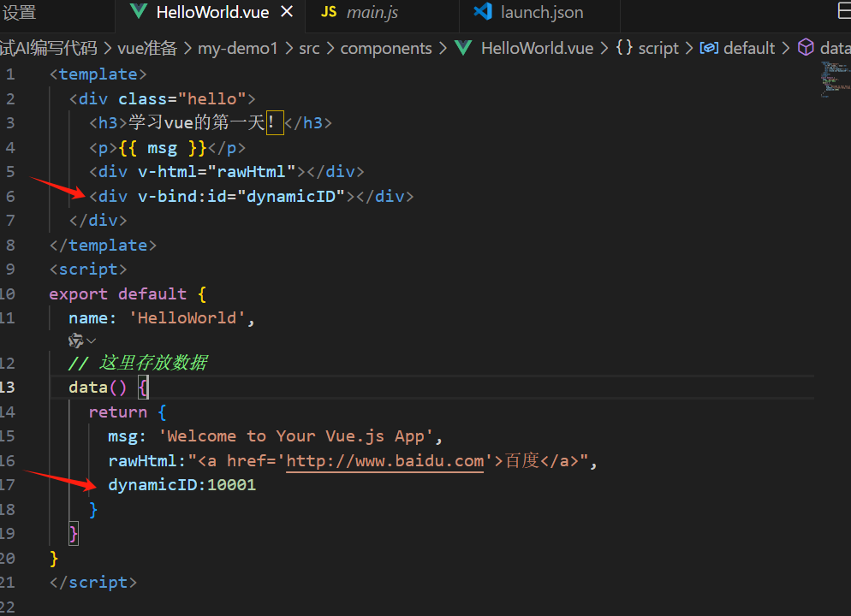Click the class="hello" attribute on line 2
851x616 pixels.
(182, 98)
